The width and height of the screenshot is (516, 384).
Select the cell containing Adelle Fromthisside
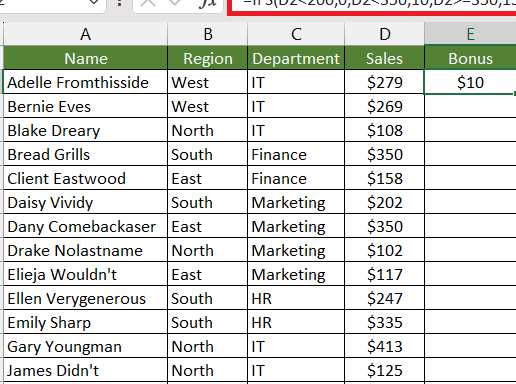[85, 82]
